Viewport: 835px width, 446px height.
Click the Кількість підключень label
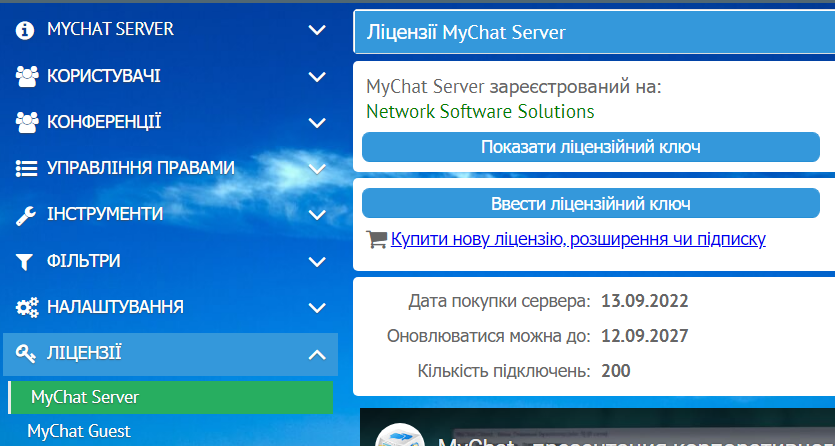click(504, 371)
